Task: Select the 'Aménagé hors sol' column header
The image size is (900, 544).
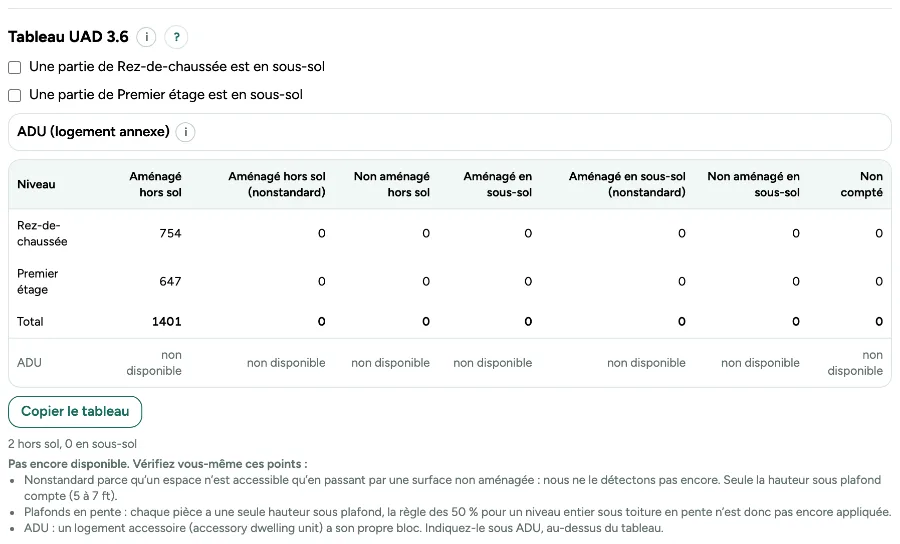Action: (155, 184)
